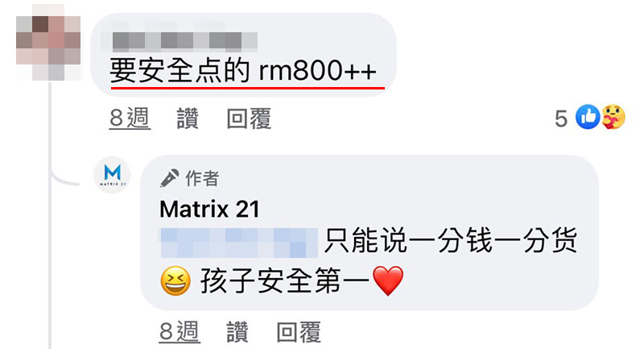Image resolution: width=644 pixels, height=349 pixels.
Task: Click the care hug emoji reaction
Action: (613, 117)
